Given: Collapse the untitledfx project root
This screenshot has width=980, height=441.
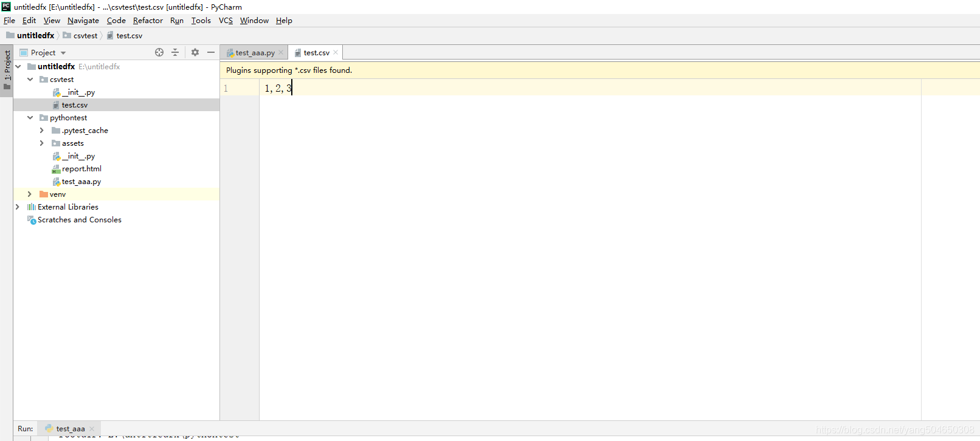Looking at the screenshot, I should coord(18,67).
